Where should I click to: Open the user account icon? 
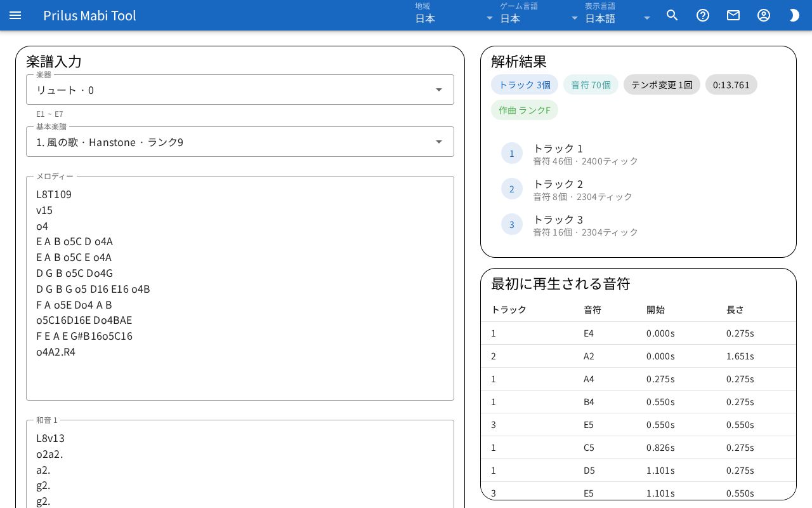pyautogui.click(x=764, y=15)
